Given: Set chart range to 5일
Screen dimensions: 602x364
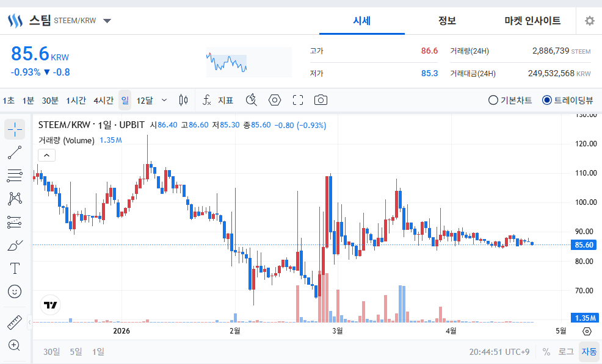Looking at the screenshot, I should point(76,352).
